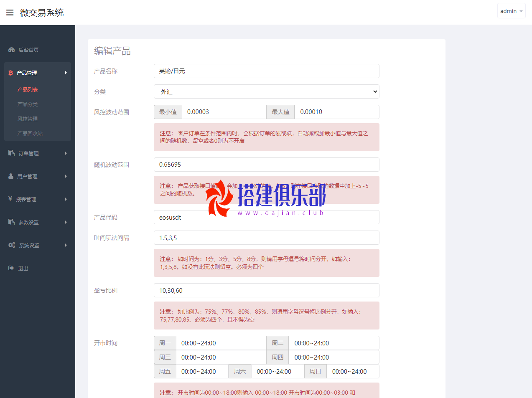Screen dimensions: 532x398
Task: Click the hamburger menu icon
Action: point(10,13)
